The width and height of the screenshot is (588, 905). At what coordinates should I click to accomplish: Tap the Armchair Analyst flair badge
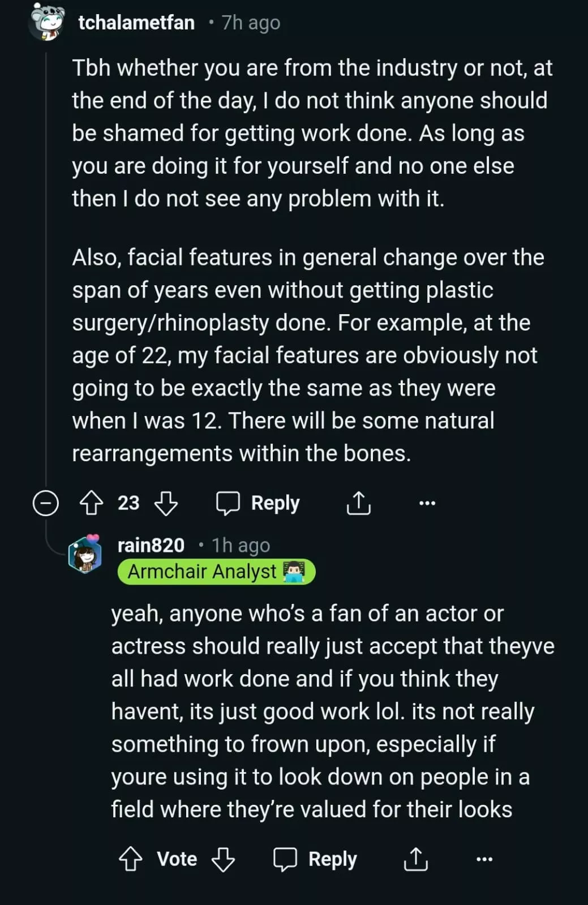(x=216, y=572)
